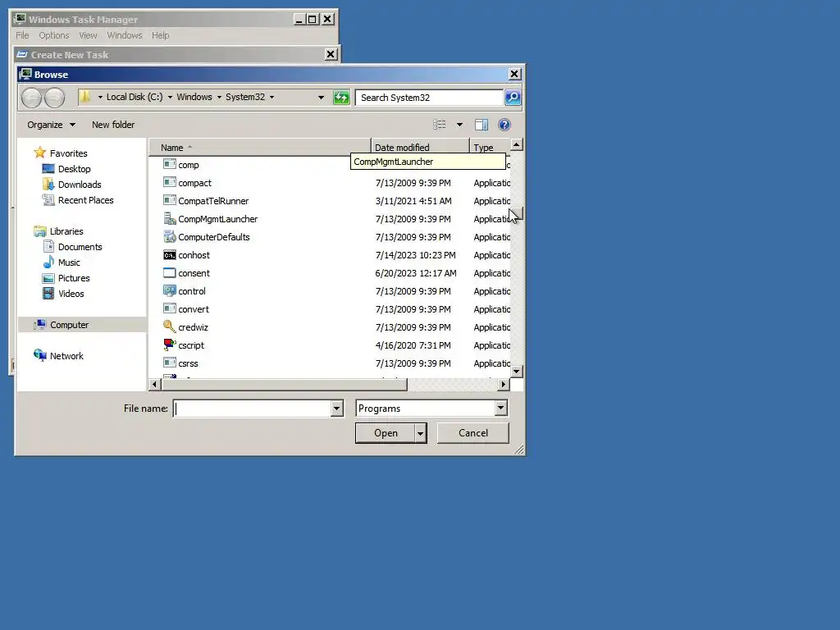Select the control panel file icon
840x630 pixels.
click(169, 291)
